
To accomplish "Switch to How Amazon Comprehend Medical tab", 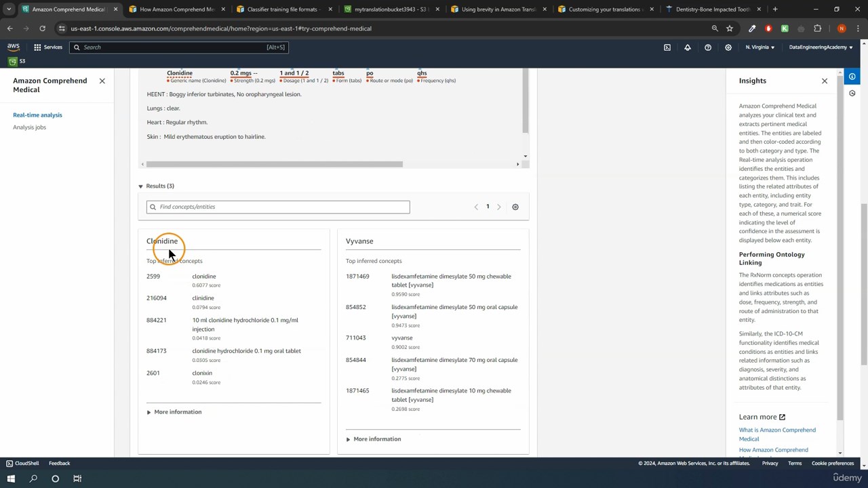I will [x=177, y=9].
